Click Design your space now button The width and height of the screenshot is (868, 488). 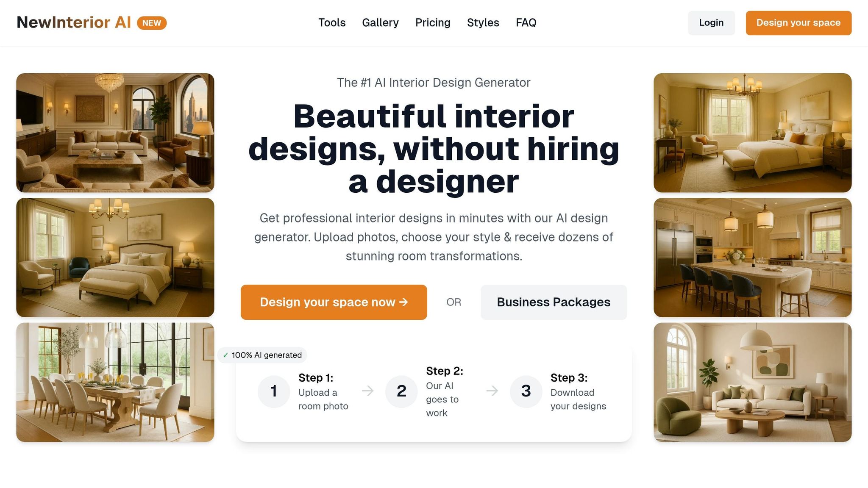(334, 302)
